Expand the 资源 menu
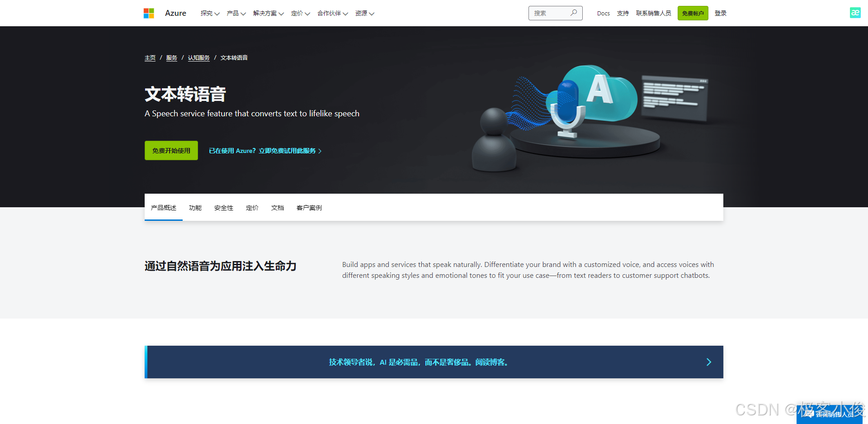This screenshot has width=868, height=424. click(x=365, y=13)
